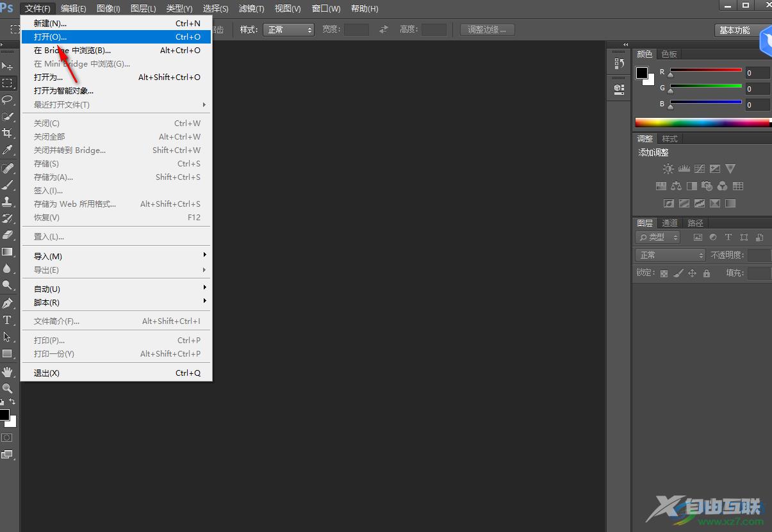Screen dimensions: 772x532
Task: Switch to the 色板 swatches tab
Action: coord(669,54)
